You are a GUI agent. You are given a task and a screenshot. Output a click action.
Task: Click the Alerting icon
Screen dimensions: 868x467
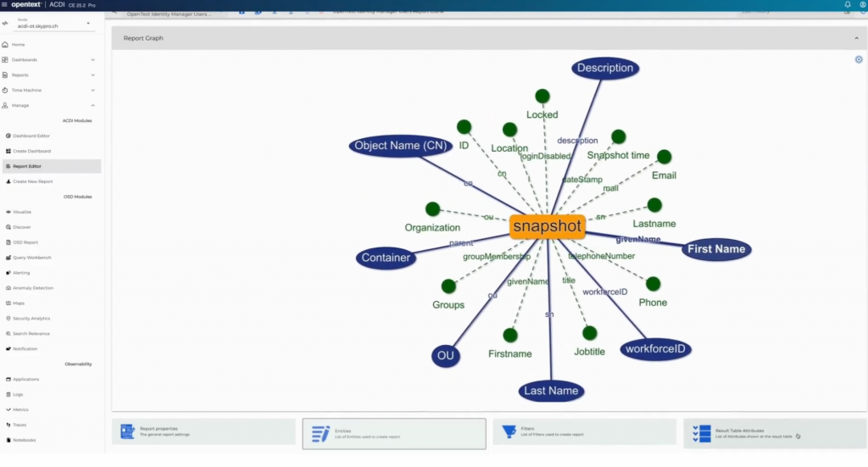coord(8,273)
